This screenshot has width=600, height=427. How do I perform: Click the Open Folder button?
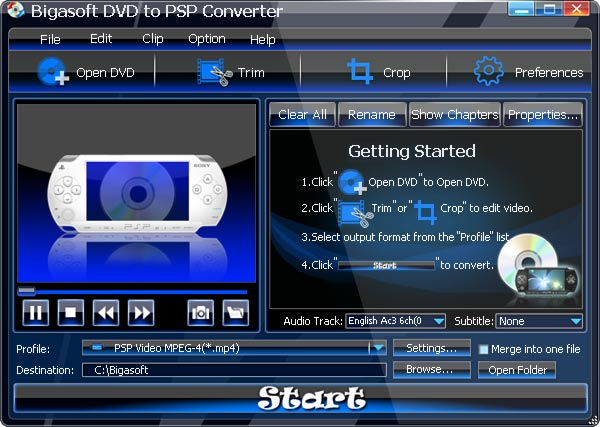pos(517,370)
